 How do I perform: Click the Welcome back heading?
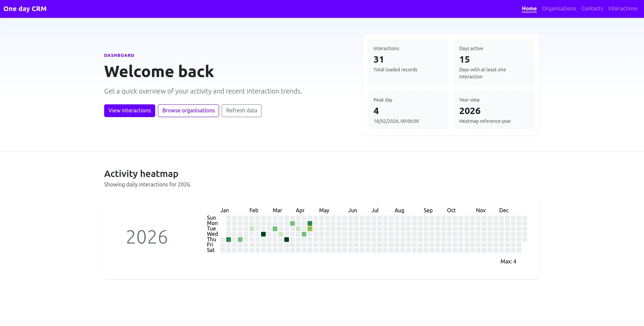click(x=159, y=71)
